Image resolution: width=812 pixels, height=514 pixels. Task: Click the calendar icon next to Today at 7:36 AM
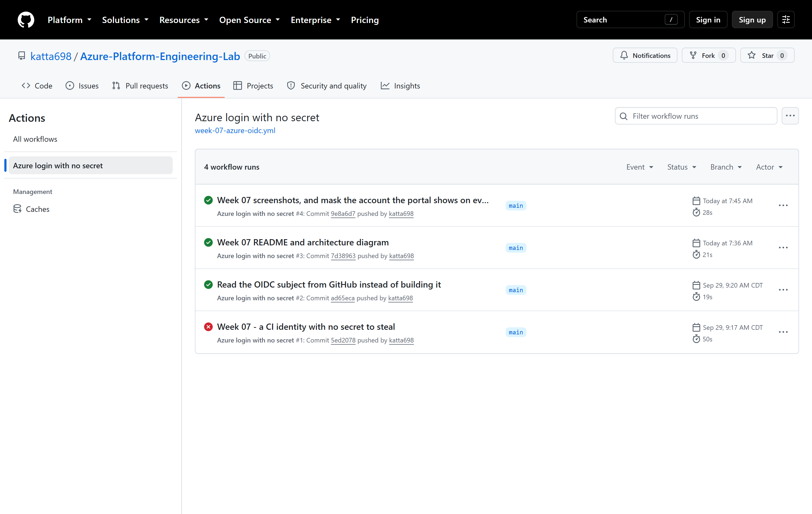[x=696, y=243]
